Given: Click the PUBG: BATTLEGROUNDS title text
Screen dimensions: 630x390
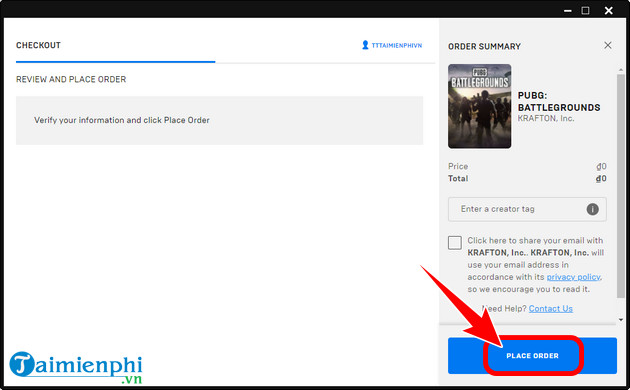Looking at the screenshot, I should pyautogui.click(x=559, y=101).
